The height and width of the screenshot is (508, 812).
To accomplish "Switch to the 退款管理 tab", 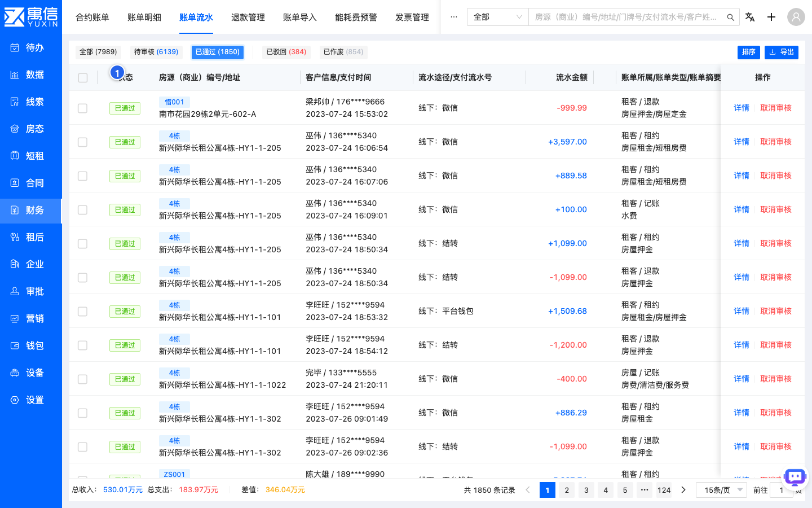I will click(x=248, y=17).
